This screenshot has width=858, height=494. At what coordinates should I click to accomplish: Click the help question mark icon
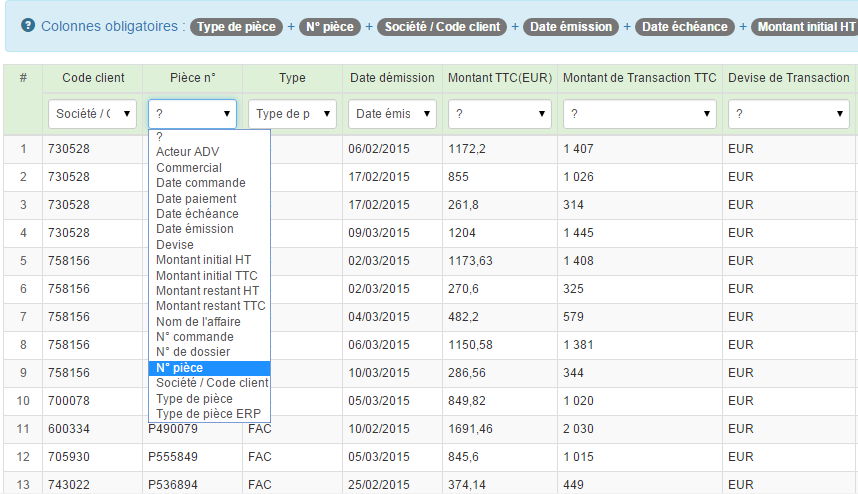pos(28,26)
